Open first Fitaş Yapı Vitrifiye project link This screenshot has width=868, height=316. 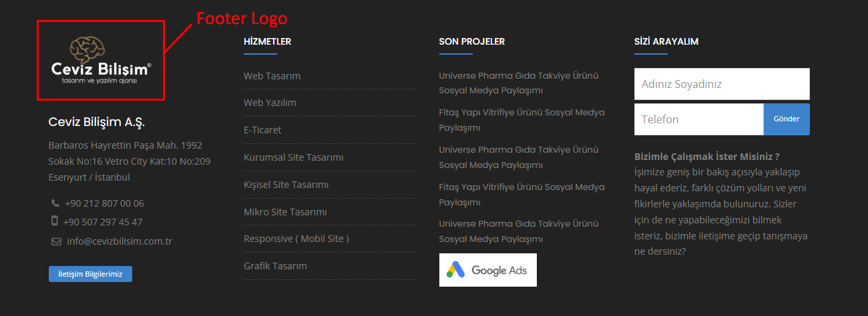[x=521, y=120]
